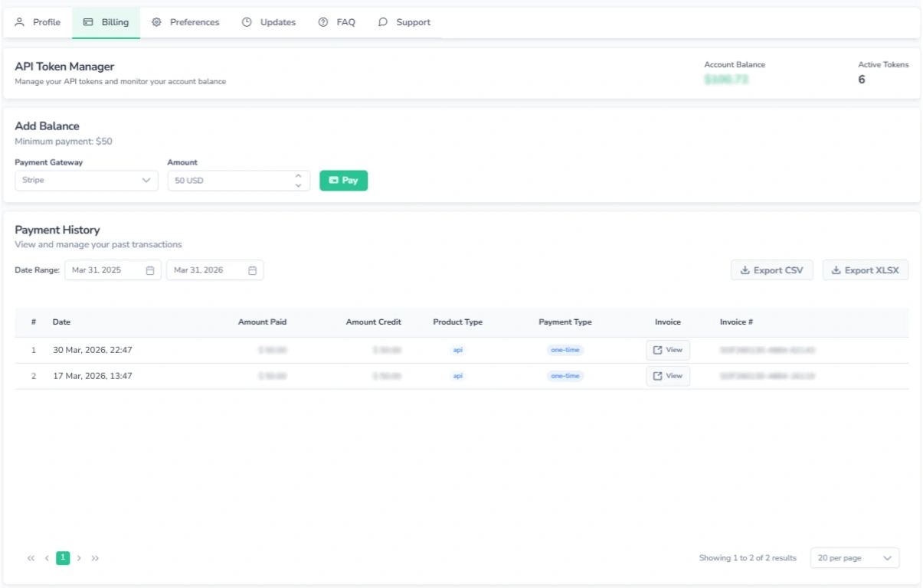Open the Stripe payment gateway dropdown
The height and width of the screenshot is (588, 923).
click(x=86, y=180)
